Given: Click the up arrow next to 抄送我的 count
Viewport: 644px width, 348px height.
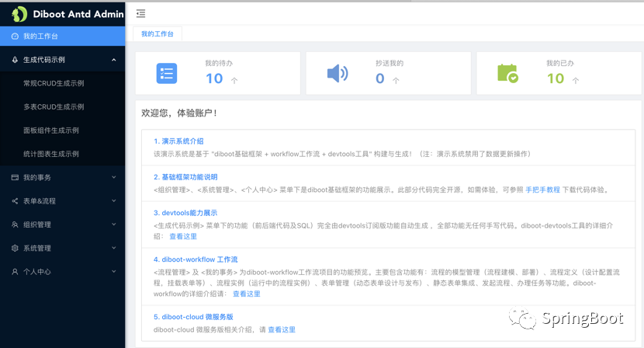Looking at the screenshot, I should pyautogui.click(x=396, y=80).
